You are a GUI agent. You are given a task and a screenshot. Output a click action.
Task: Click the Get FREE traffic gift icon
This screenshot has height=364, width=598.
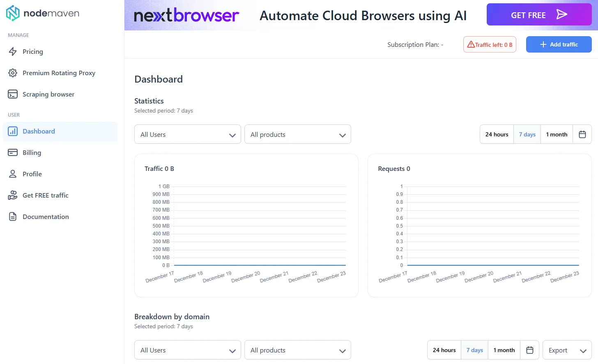(x=13, y=195)
